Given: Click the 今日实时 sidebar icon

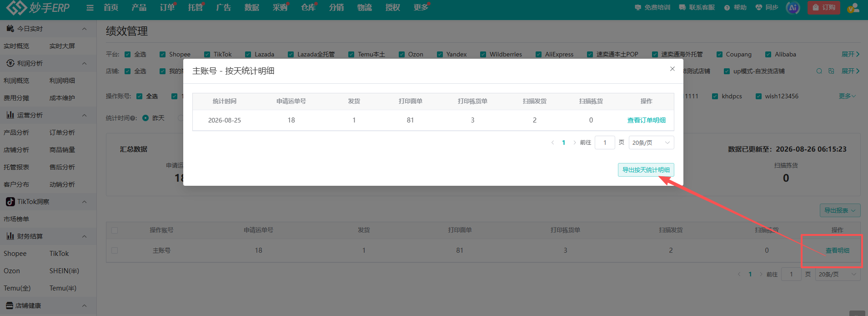Looking at the screenshot, I should (10, 29).
